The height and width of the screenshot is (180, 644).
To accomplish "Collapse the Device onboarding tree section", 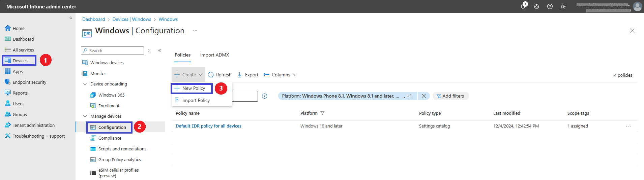I will click(x=85, y=84).
